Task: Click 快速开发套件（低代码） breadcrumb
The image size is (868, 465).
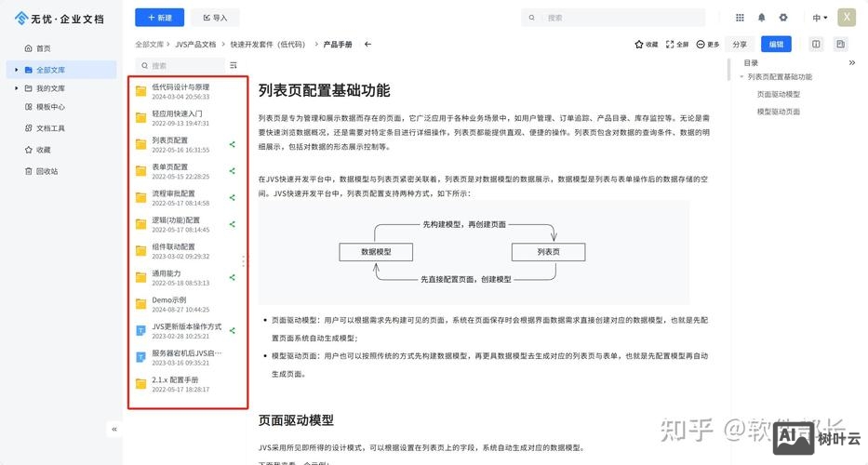Action: coord(268,45)
